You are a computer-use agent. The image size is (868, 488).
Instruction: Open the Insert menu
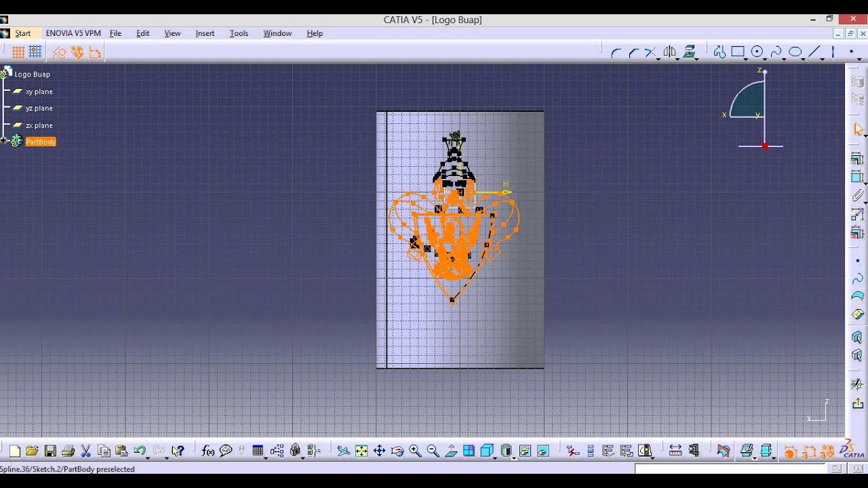pyautogui.click(x=205, y=33)
